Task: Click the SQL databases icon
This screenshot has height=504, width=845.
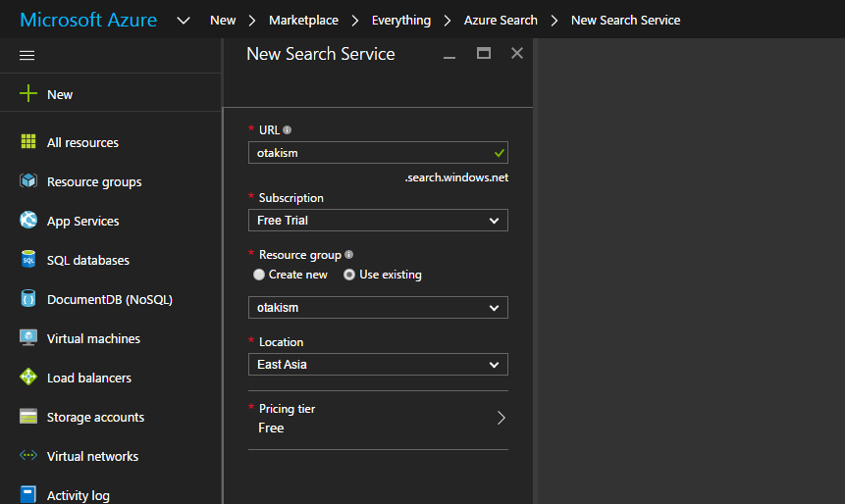Action: pyautogui.click(x=28, y=260)
